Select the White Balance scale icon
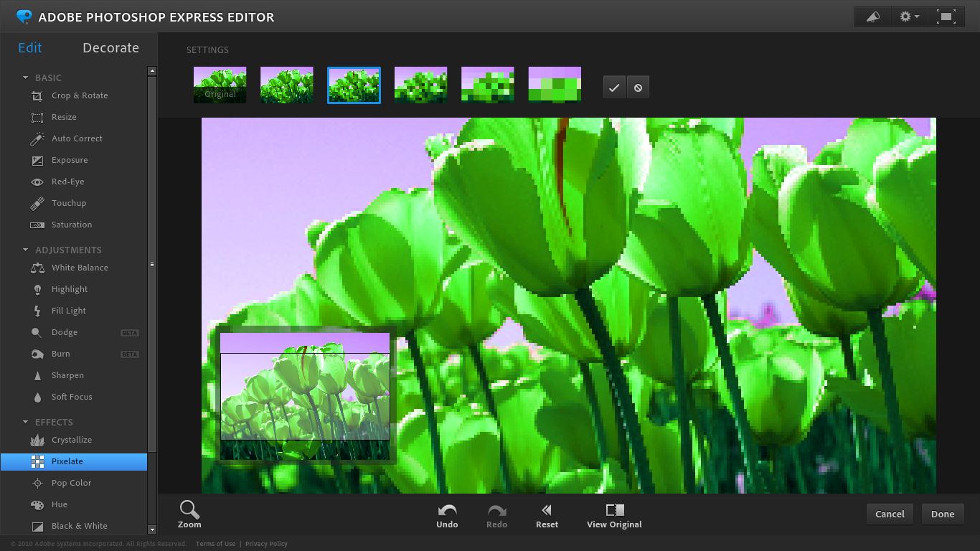This screenshot has width=980, height=551. [x=37, y=268]
